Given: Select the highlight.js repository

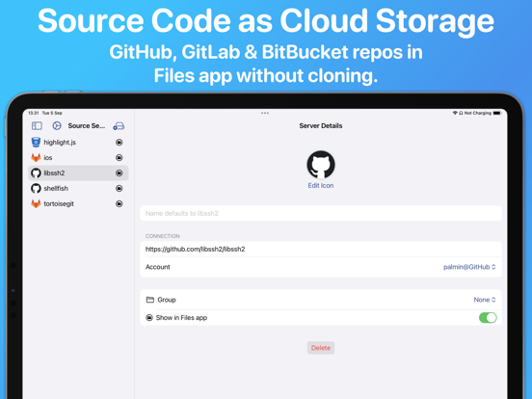Looking at the screenshot, I should (x=78, y=143).
